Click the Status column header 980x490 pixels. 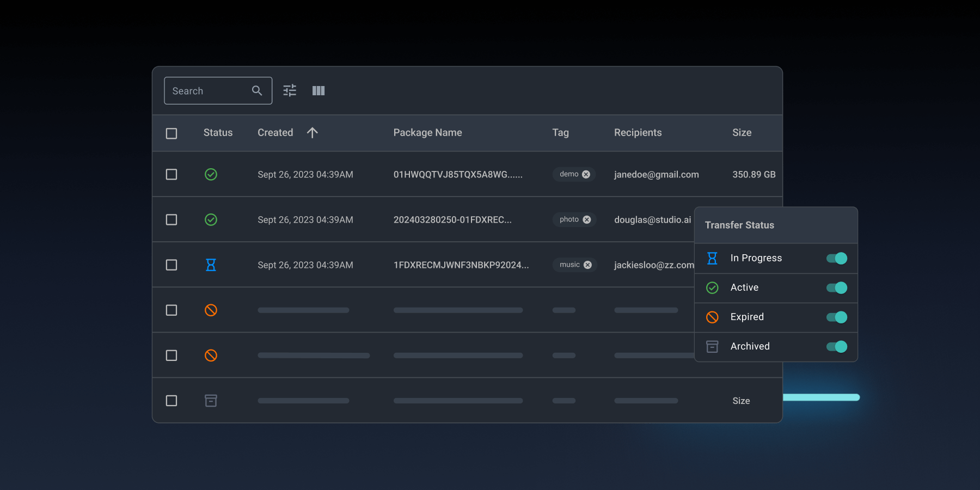tap(218, 132)
